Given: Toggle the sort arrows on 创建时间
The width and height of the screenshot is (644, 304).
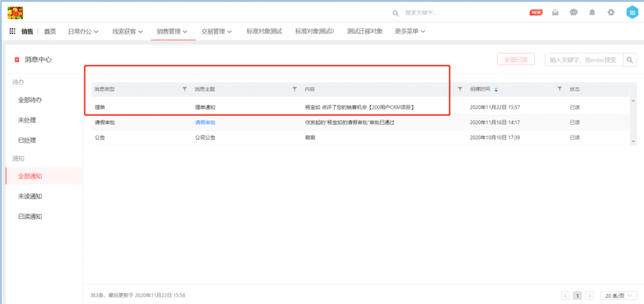Looking at the screenshot, I should point(496,89).
